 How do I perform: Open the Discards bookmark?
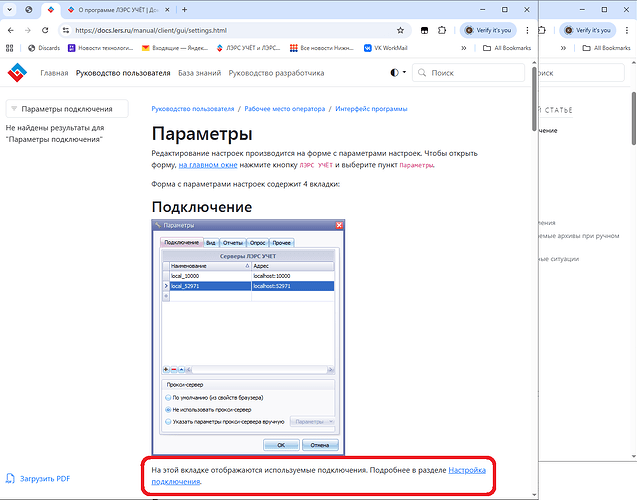(x=44, y=48)
